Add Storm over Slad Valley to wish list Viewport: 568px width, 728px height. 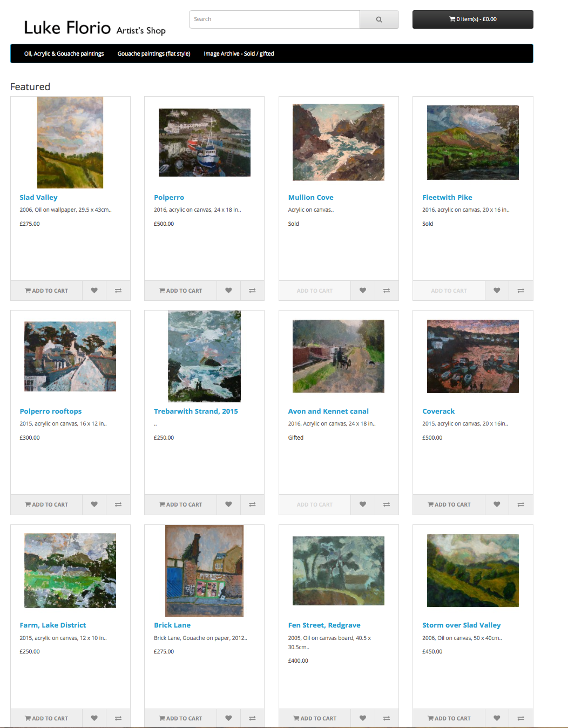[497, 718]
